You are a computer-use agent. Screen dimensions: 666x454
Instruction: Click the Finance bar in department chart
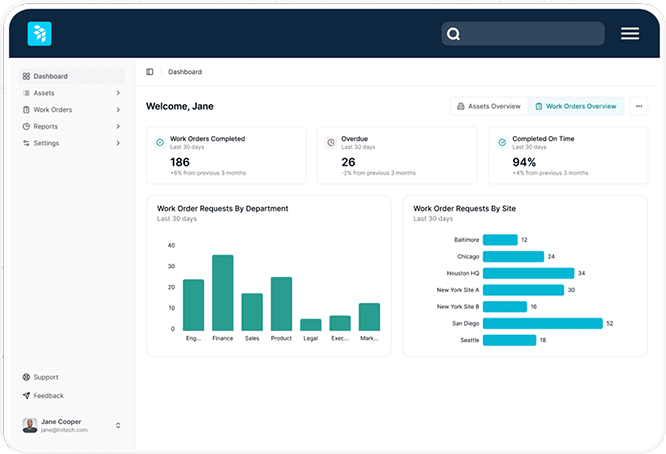223,293
